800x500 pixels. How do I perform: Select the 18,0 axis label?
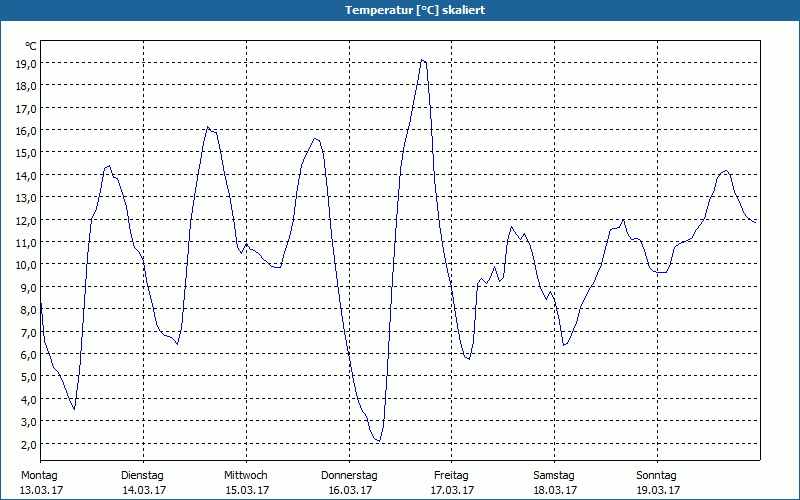click(x=27, y=86)
